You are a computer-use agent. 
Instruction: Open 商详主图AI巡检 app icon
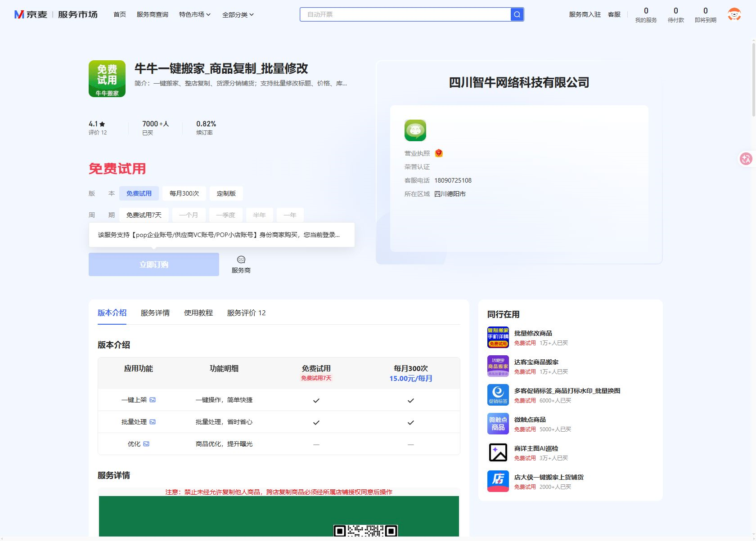(x=498, y=452)
